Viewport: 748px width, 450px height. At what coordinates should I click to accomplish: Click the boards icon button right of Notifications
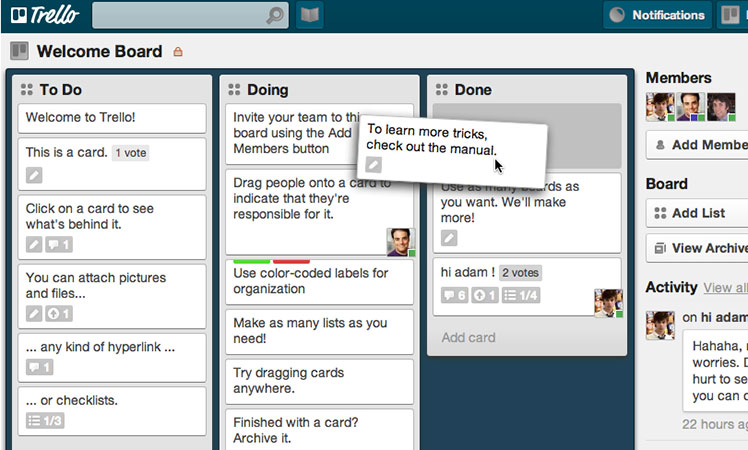click(x=731, y=15)
